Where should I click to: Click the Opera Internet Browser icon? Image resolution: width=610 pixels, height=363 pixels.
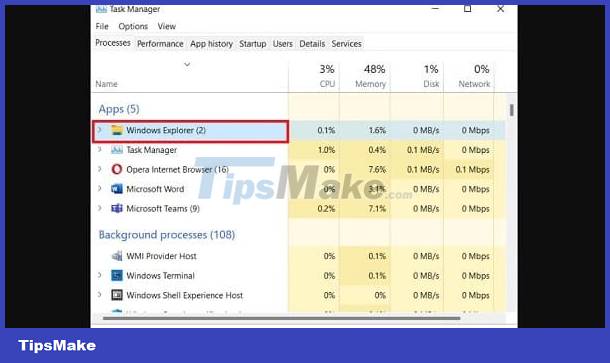point(117,169)
